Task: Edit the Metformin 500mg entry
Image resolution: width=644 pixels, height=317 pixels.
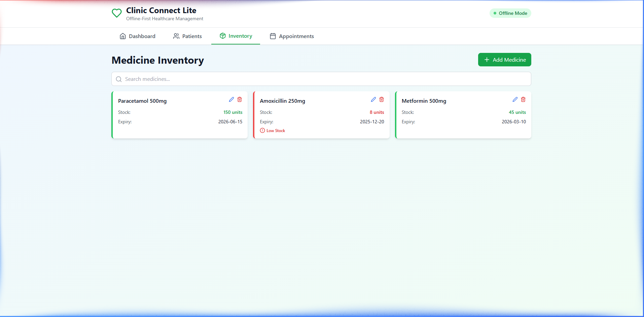Action: pyautogui.click(x=515, y=99)
